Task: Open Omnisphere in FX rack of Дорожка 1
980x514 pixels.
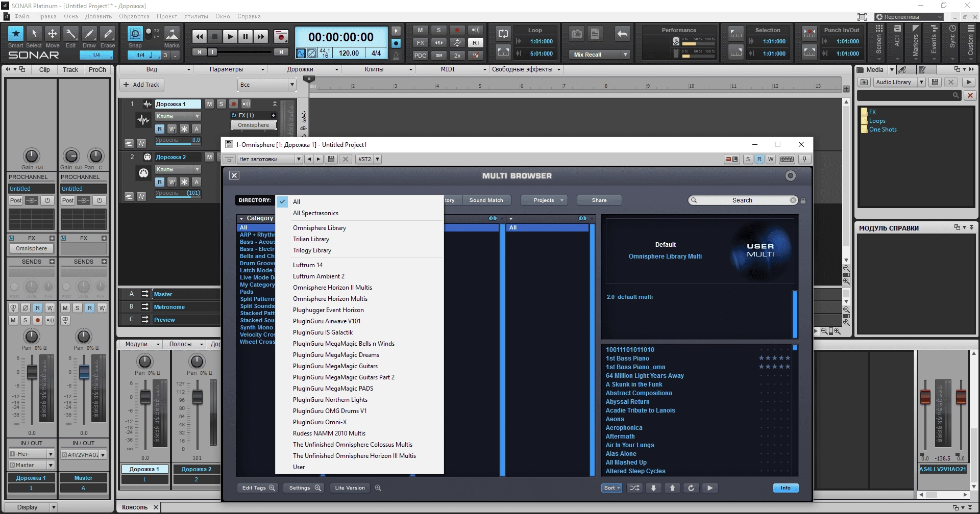Action: click(253, 125)
